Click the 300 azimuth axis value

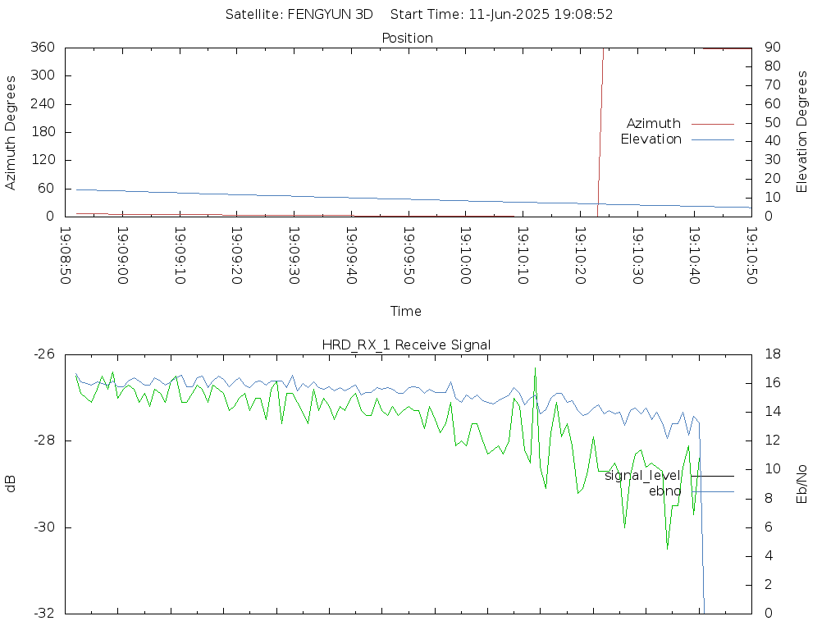[x=43, y=75]
